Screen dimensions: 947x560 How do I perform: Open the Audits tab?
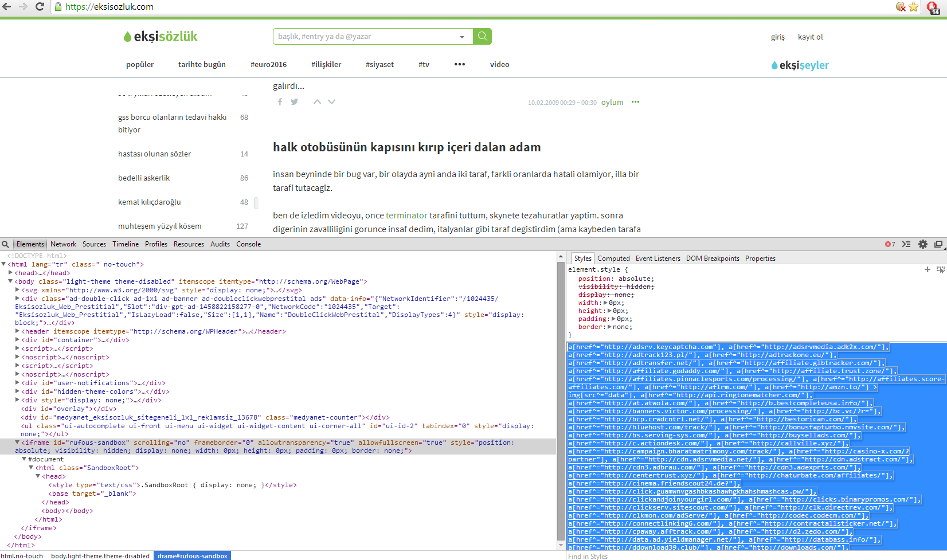[220, 244]
